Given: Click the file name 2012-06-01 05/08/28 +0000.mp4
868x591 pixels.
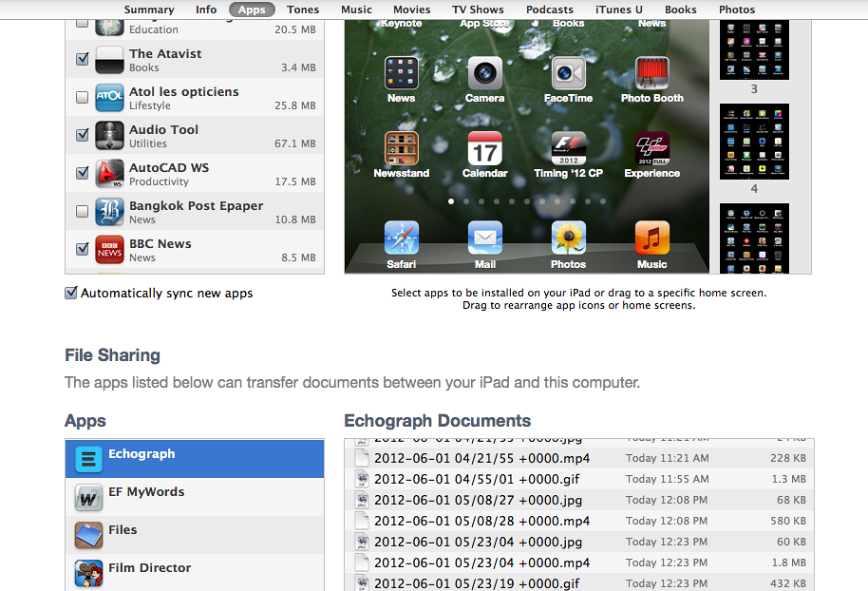Looking at the screenshot, I should coord(481,522).
